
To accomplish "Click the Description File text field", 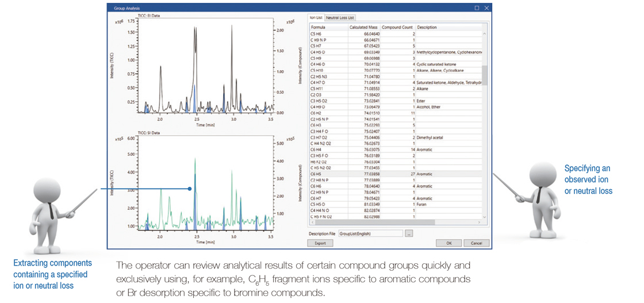I will tap(370, 234).
